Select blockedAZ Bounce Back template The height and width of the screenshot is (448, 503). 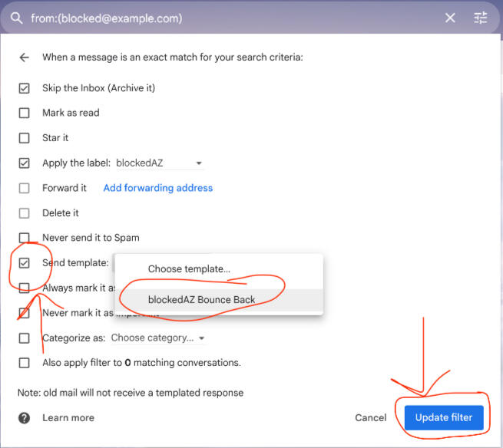click(202, 300)
